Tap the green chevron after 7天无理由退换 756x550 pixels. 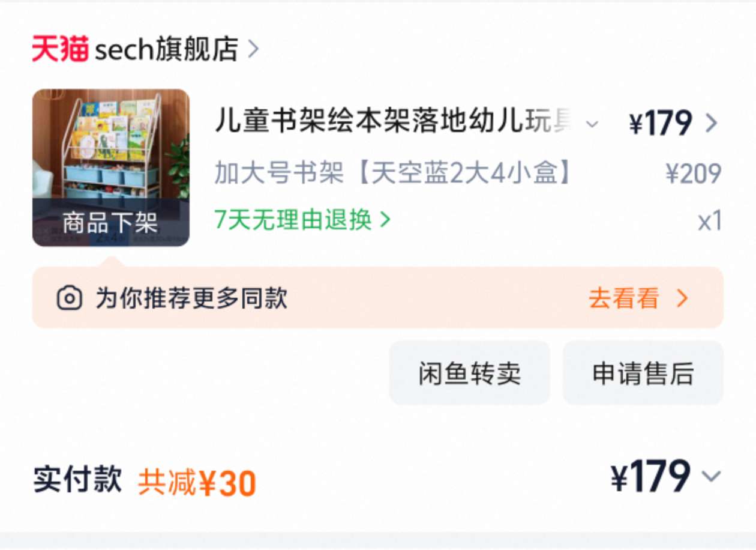pyautogui.click(x=385, y=220)
